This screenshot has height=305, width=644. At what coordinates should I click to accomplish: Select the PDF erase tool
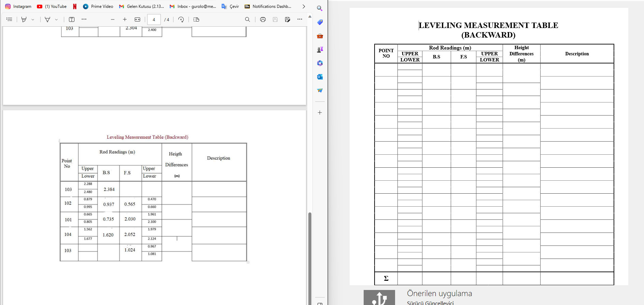(47, 19)
